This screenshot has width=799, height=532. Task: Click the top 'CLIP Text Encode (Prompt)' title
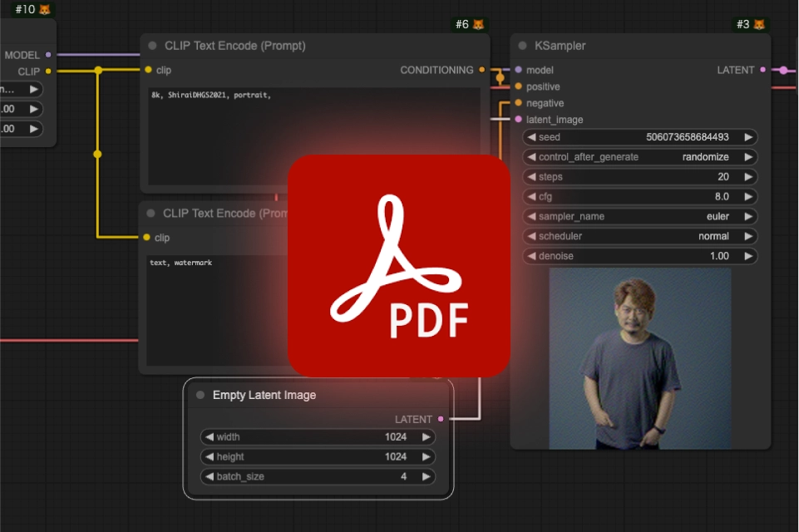click(235, 46)
